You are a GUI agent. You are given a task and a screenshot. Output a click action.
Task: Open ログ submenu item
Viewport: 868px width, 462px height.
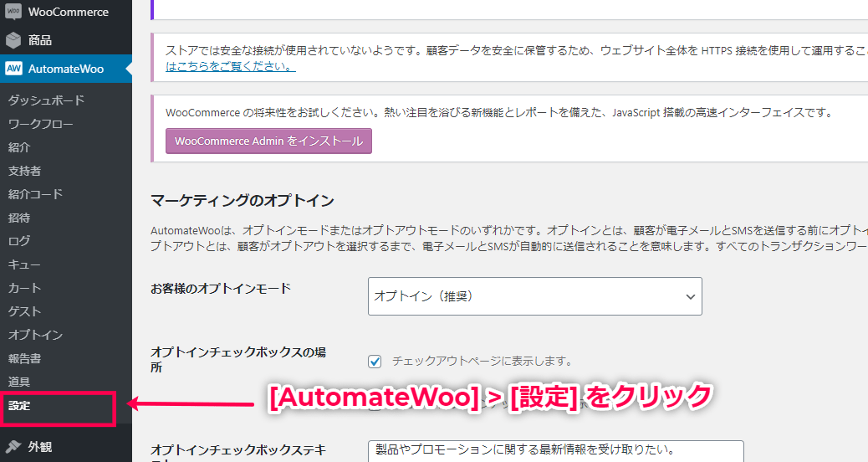(19, 241)
